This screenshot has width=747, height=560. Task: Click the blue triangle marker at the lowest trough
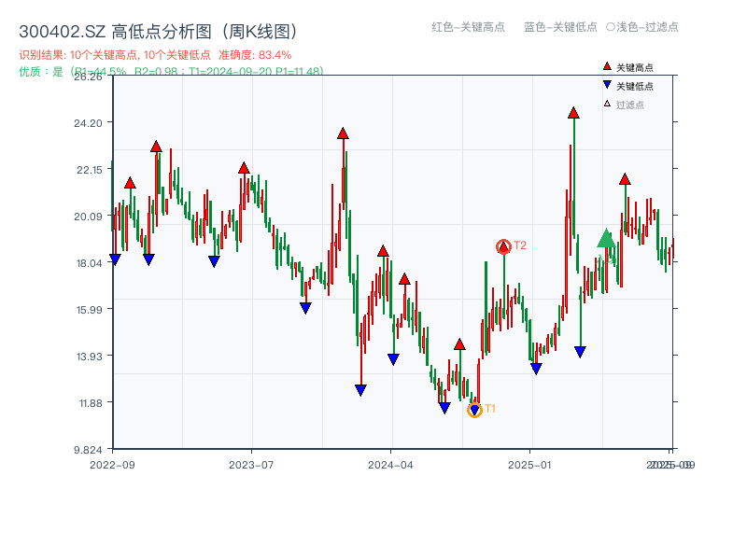pos(444,408)
